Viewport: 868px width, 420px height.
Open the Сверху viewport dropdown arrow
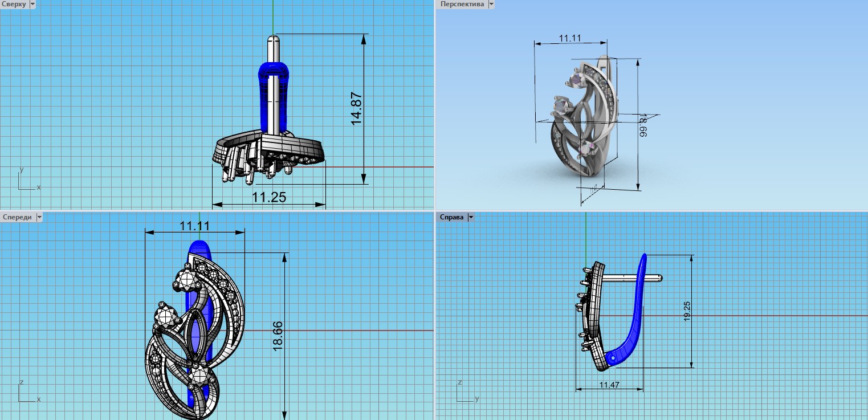(32, 4)
